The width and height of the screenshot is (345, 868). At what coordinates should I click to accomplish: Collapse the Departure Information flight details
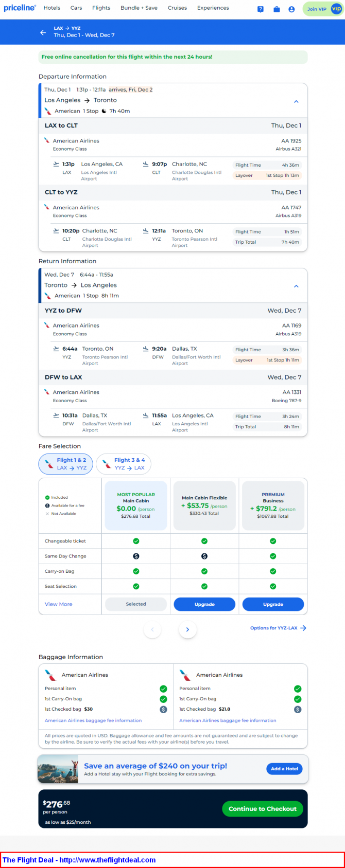click(296, 101)
